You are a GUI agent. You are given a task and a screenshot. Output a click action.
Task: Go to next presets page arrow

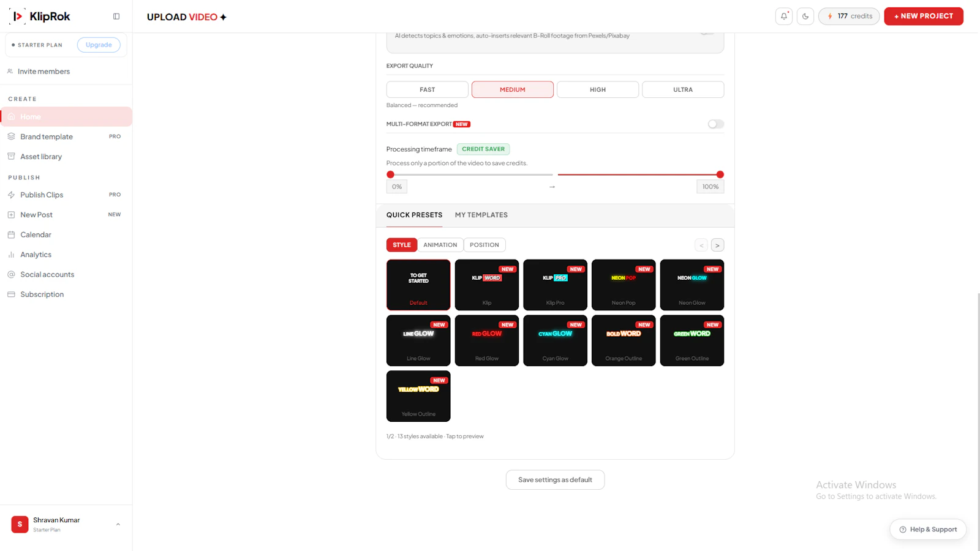tap(717, 246)
